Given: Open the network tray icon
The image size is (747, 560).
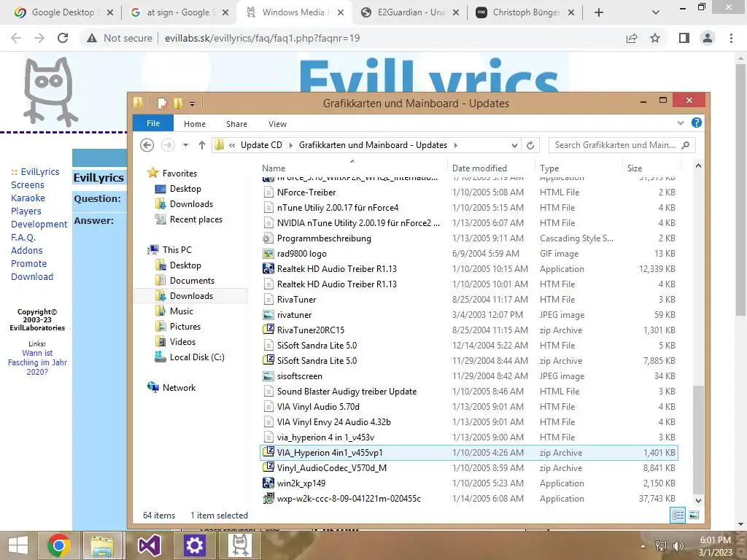Looking at the screenshot, I should coord(661,545).
